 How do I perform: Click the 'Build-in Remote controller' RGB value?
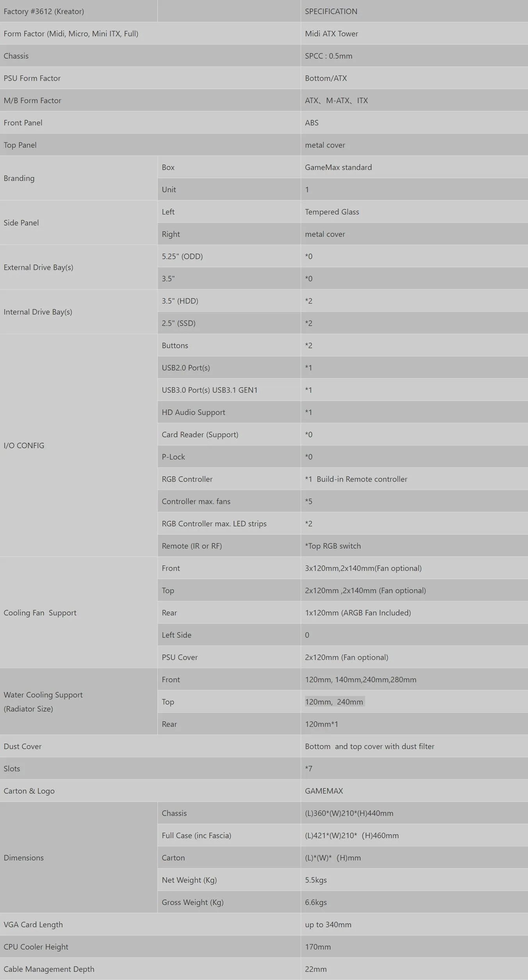pos(362,479)
